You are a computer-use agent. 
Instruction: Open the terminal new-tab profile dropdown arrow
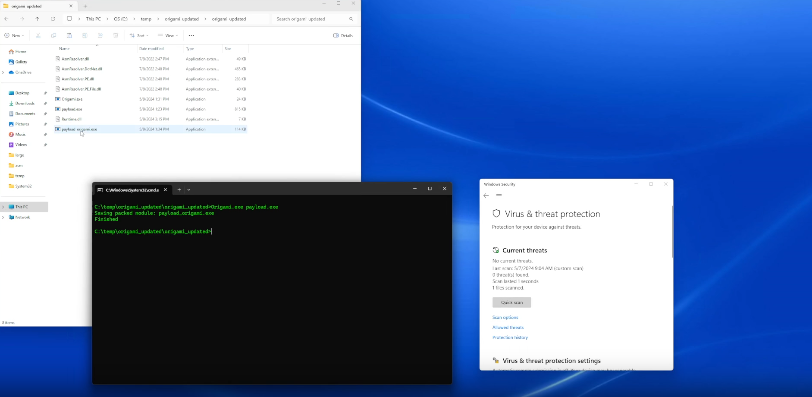(x=189, y=190)
